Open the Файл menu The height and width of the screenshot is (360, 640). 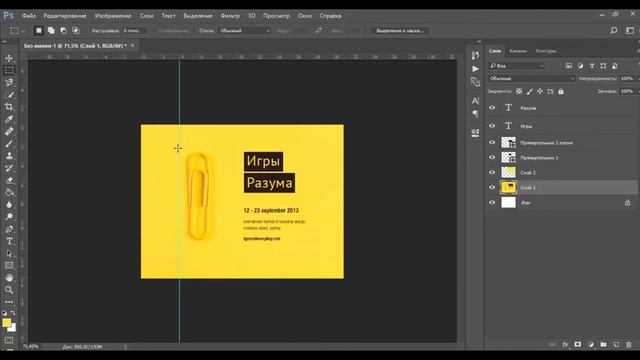[x=29, y=16]
